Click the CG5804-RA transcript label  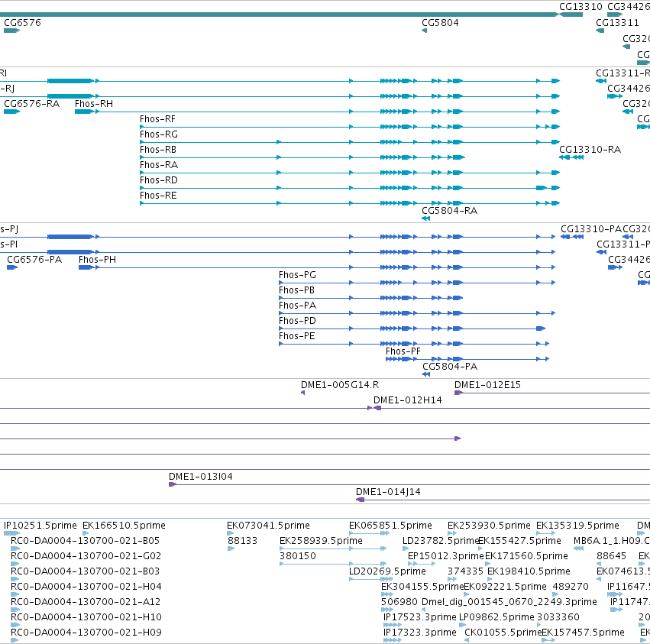(449, 211)
